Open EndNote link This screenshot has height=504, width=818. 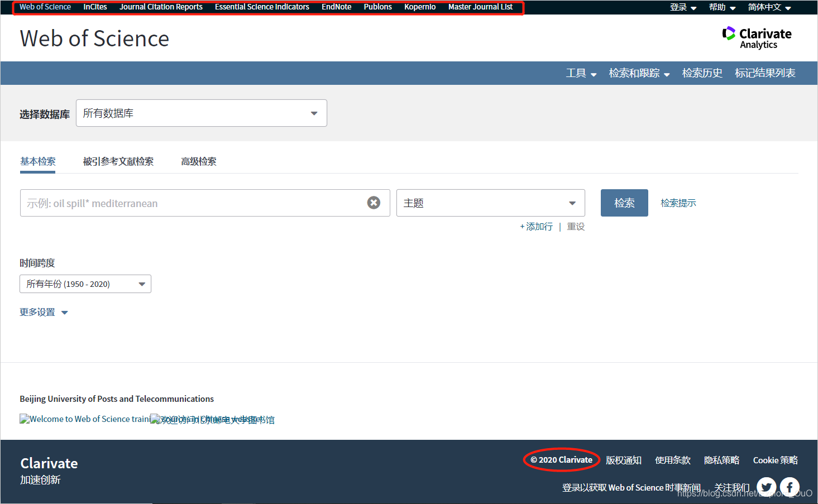tap(337, 7)
